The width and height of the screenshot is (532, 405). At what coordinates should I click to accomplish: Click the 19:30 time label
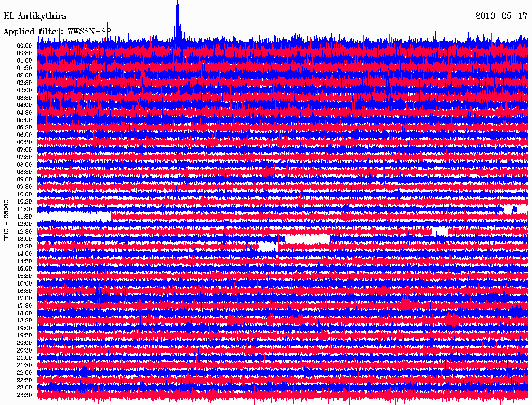(24, 335)
